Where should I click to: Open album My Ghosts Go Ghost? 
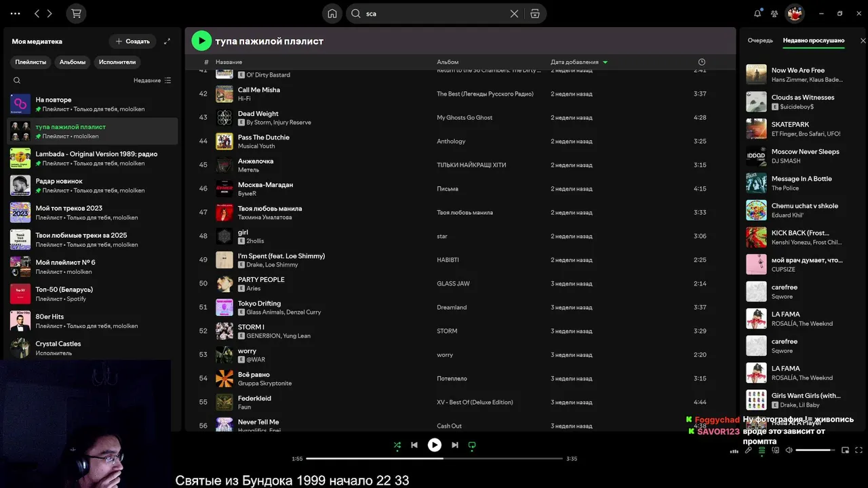click(x=465, y=117)
